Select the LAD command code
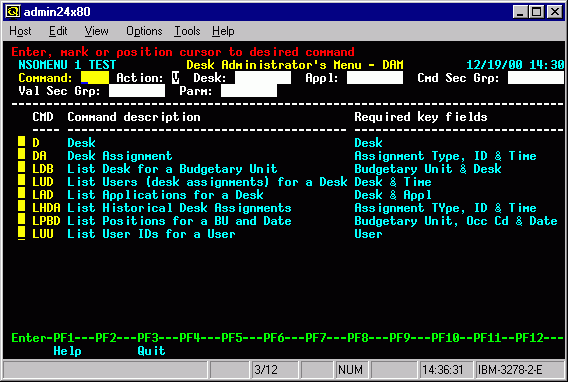Image resolution: width=568 pixels, height=382 pixels. click(43, 195)
